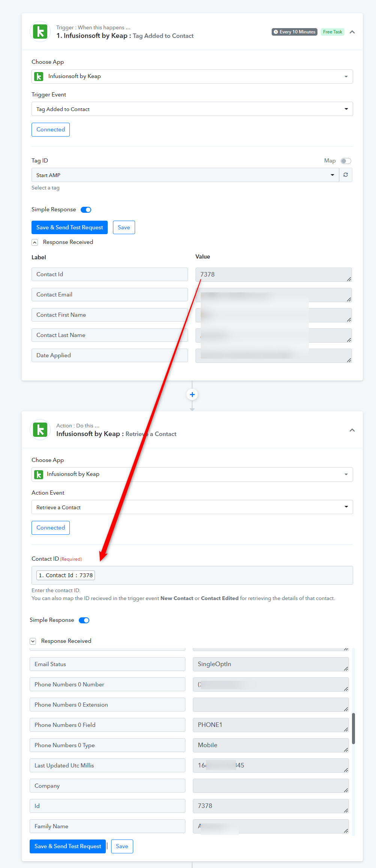Disable Simple Response in trigger step
This screenshot has width=376, height=868.
point(86,210)
